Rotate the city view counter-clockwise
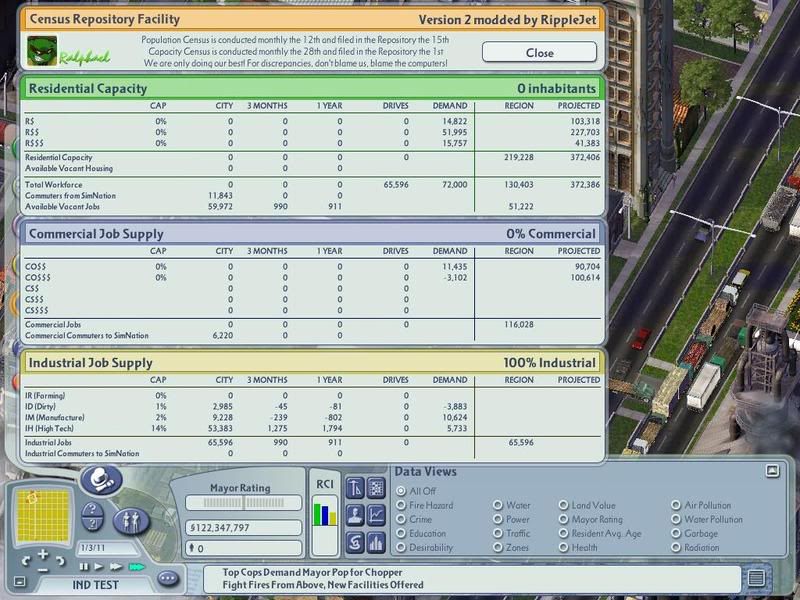Image resolution: width=800 pixels, height=600 pixels. [x=25, y=561]
